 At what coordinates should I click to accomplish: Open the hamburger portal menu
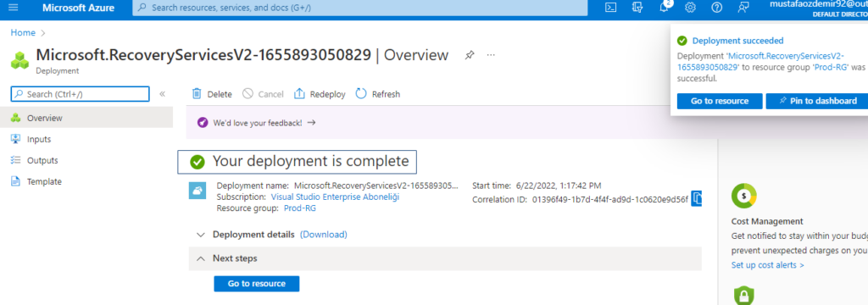pyautogui.click(x=14, y=8)
